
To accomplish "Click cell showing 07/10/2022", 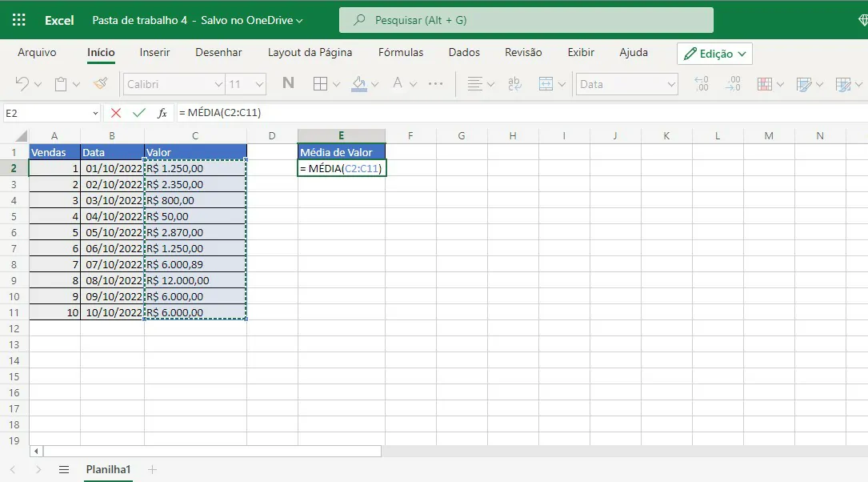I will [112, 264].
